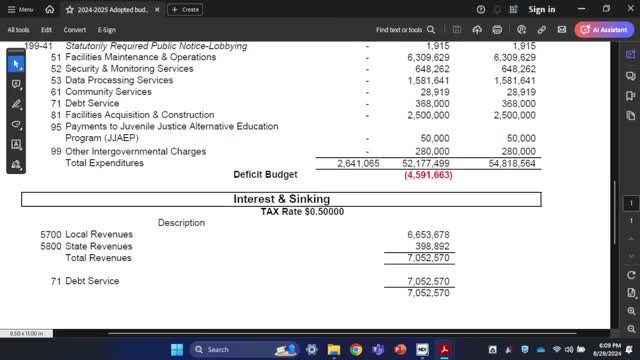Print the document icon
The height and width of the screenshot is (360, 640).
497,30
